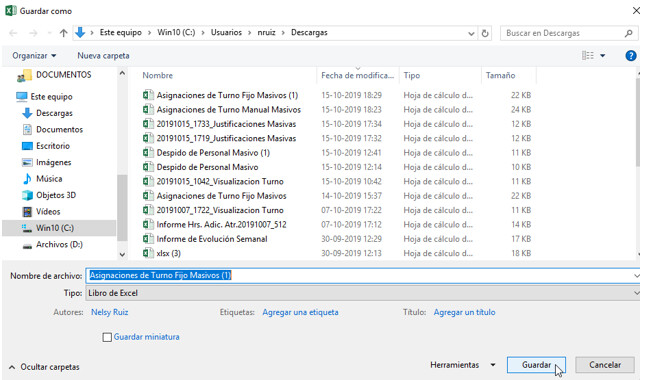This screenshot has height=380, width=645.
Task: Click Agregar un título link
Action: click(464, 313)
